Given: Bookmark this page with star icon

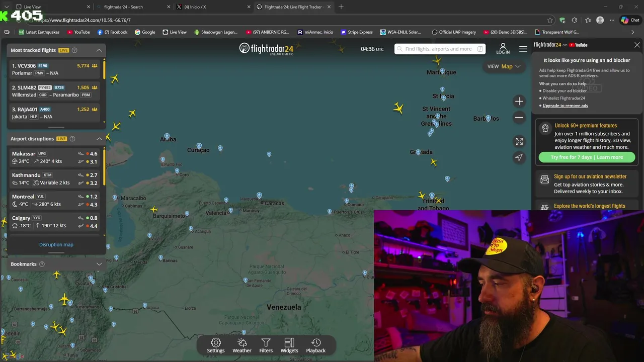Looking at the screenshot, I should coord(550,20).
